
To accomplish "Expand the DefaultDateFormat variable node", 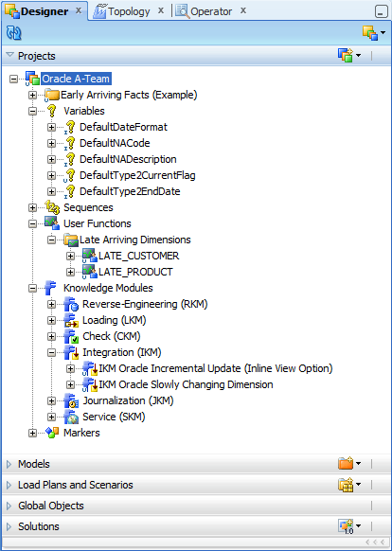I will [51, 127].
